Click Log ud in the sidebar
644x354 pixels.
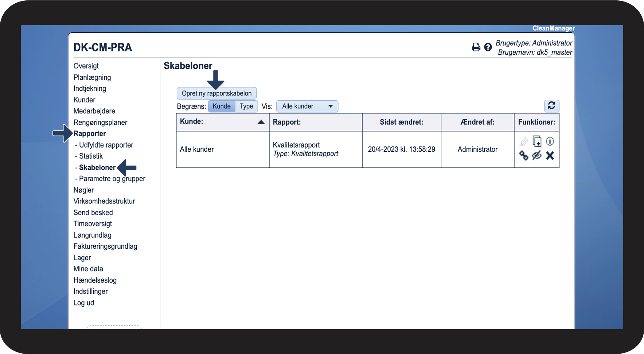coord(84,303)
